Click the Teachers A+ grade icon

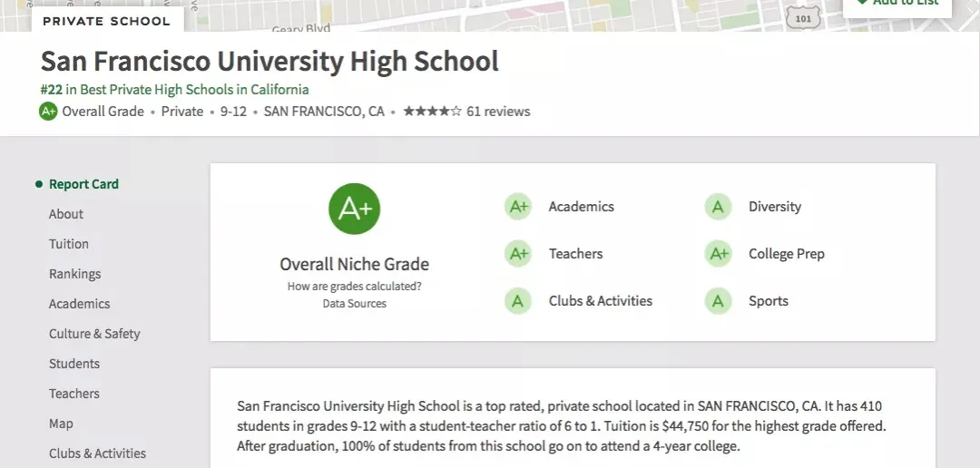click(518, 254)
